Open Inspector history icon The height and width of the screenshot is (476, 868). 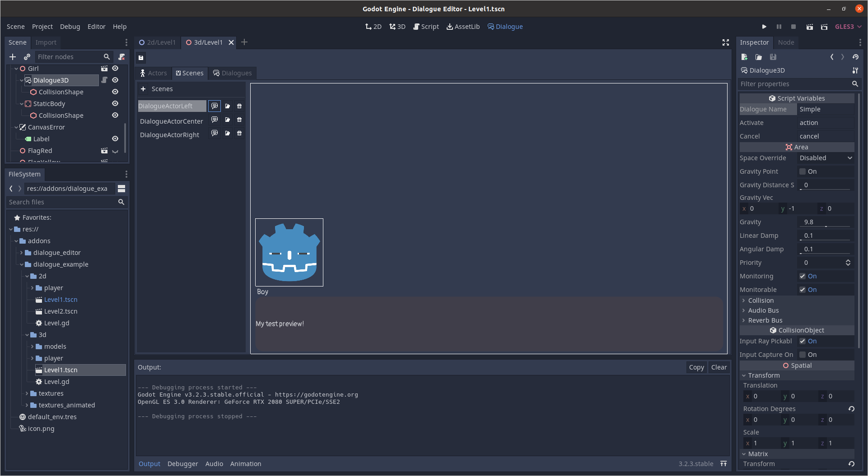(x=855, y=57)
